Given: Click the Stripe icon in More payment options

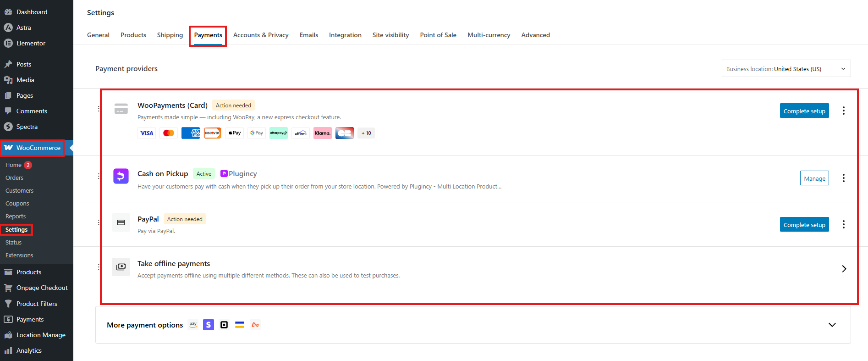Looking at the screenshot, I should [x=209, y=325].
